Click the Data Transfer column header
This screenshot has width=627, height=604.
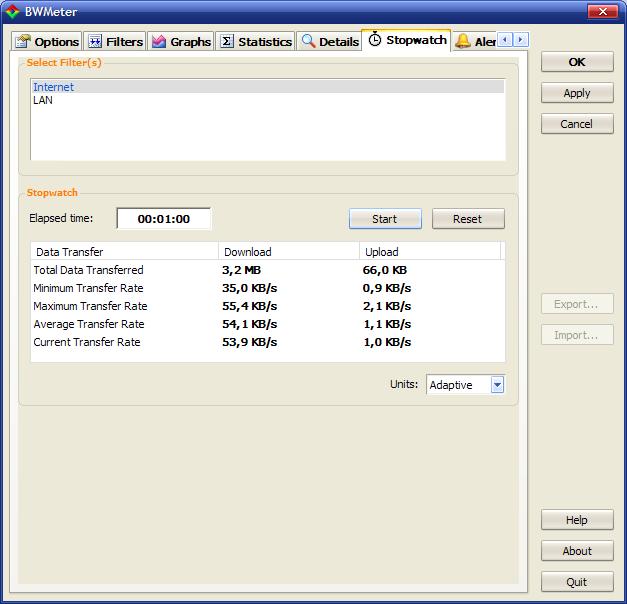coord(125,252)
